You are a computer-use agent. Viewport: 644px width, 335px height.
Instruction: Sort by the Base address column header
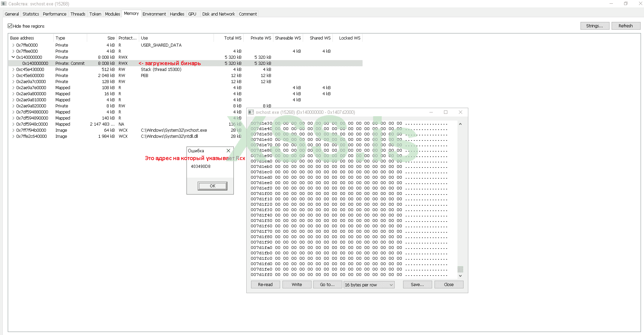[31, 38]
